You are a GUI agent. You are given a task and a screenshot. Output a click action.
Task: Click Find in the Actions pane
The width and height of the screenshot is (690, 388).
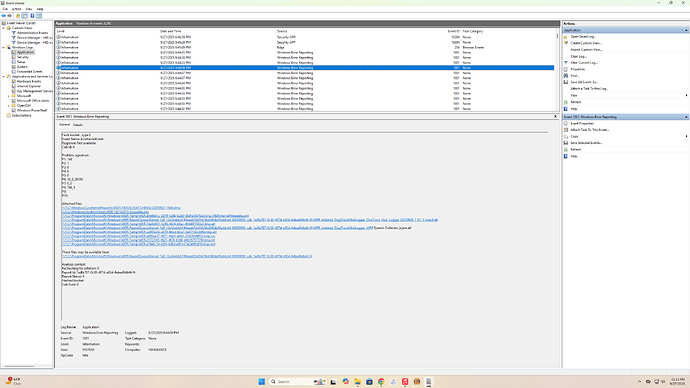click(x=575, y=76)
